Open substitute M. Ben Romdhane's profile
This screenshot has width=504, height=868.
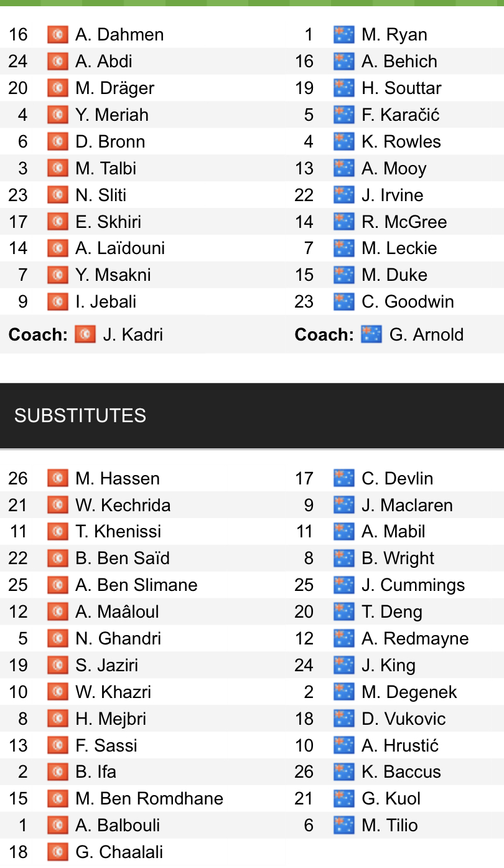click(149, 798)
